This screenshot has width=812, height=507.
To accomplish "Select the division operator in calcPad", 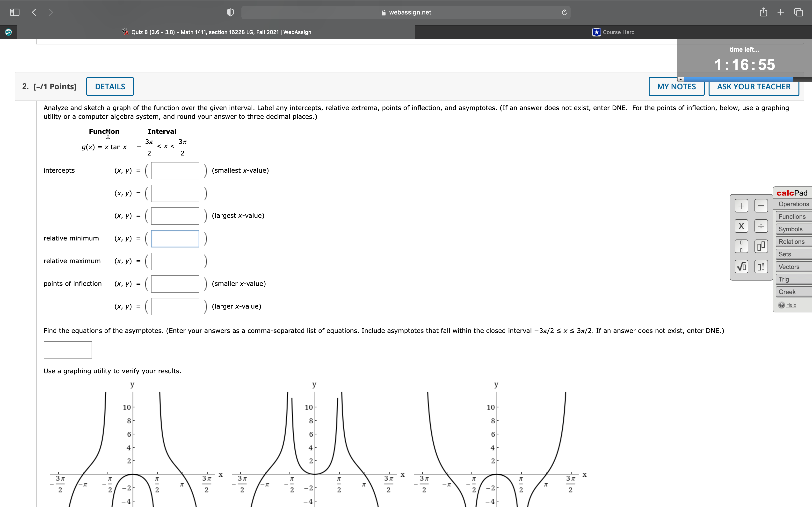I will 761,226.
